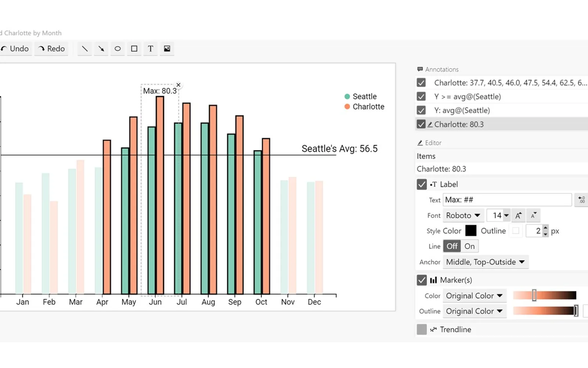Select the insert image tool

[x=167, y=49]
